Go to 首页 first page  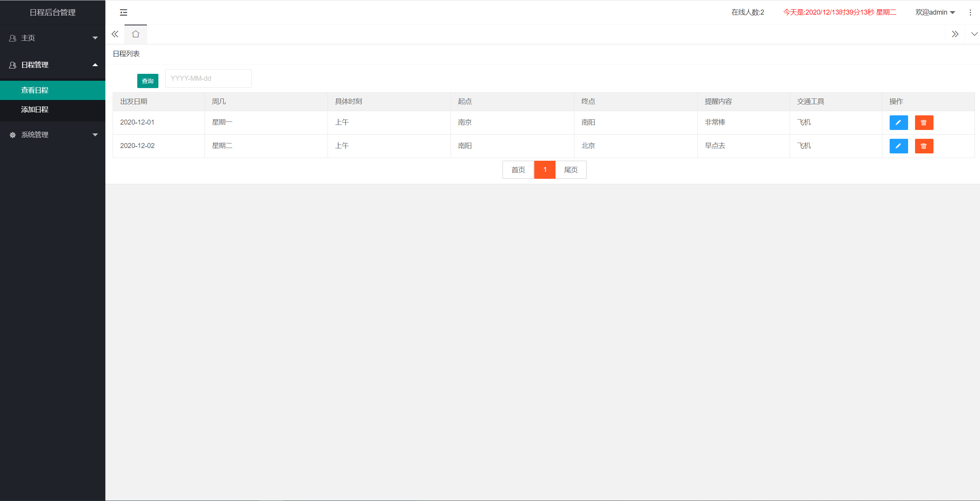[x=518, y=170]
